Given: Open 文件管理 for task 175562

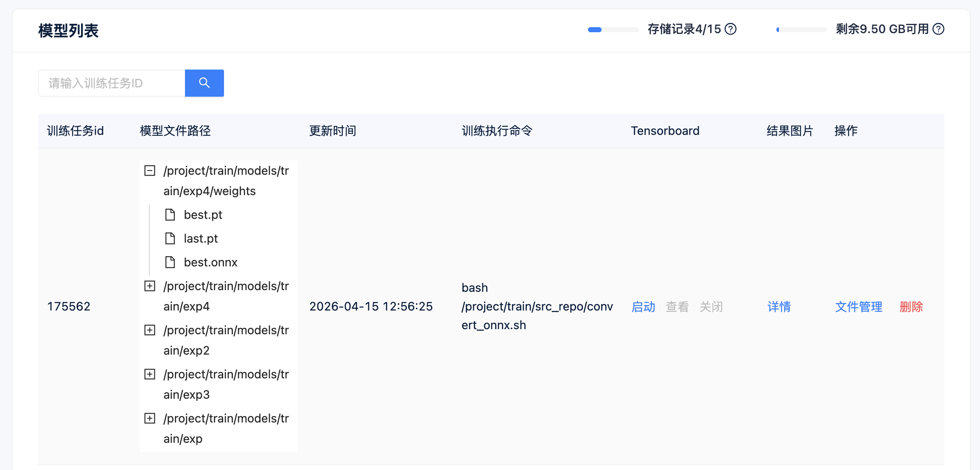Looking at the screenshot, I should 858,306.
